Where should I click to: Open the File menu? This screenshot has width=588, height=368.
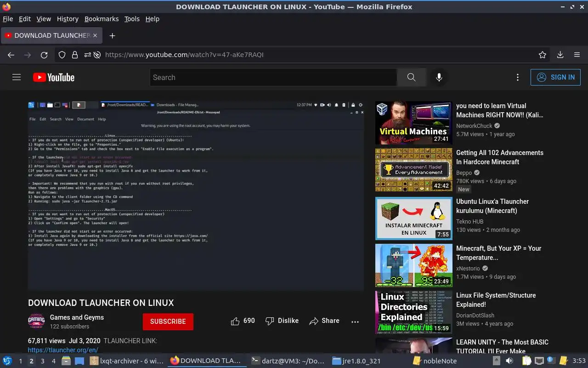[x=8, y=19]
